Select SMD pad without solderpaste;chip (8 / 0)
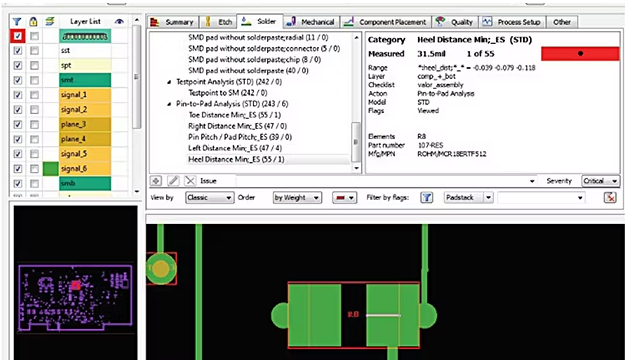 pos(254,59)
